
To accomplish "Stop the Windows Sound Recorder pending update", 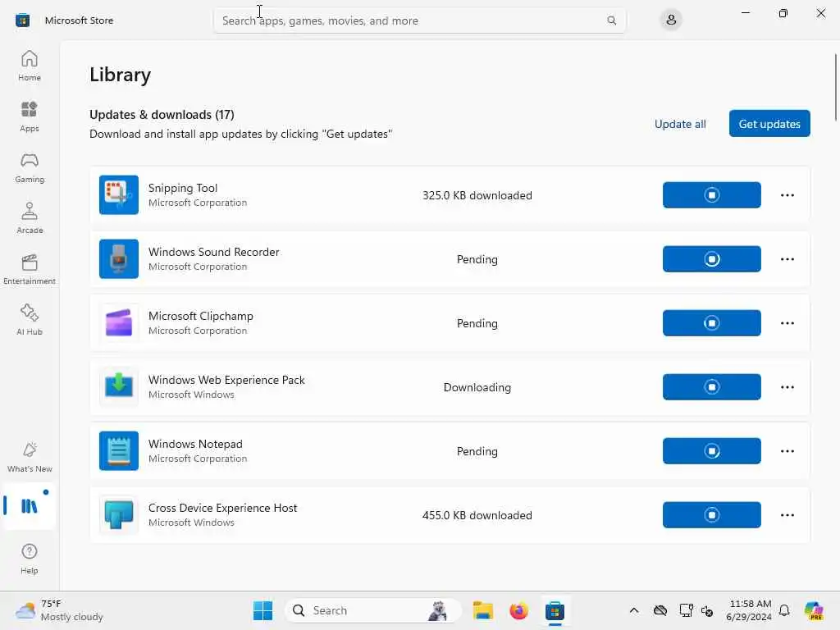I will (711, 258).
